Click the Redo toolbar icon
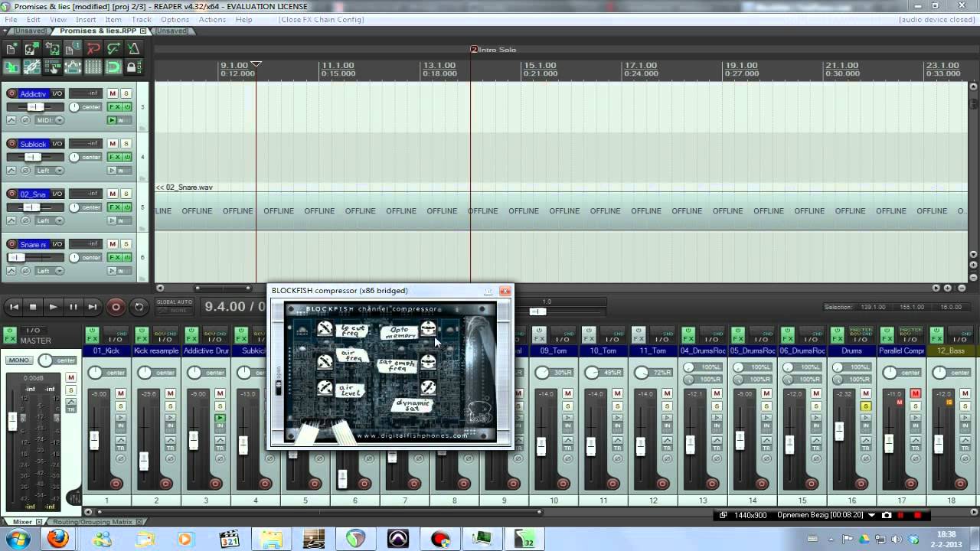 click(x=113, y=49)
